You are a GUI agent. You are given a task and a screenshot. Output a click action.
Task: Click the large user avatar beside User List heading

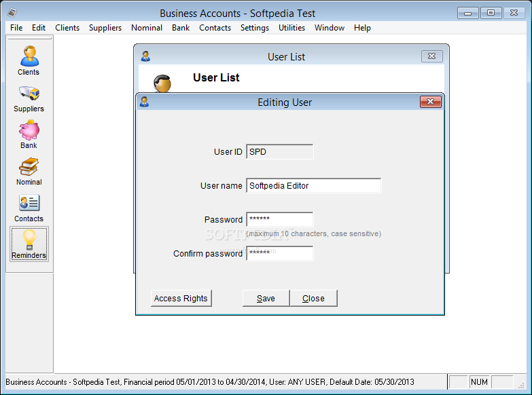[162, 83]
